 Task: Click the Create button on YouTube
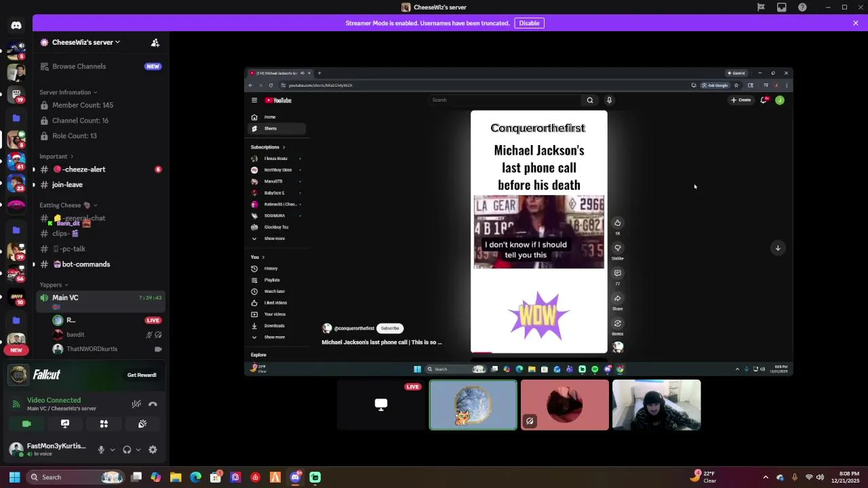click(x=741, y=100)
